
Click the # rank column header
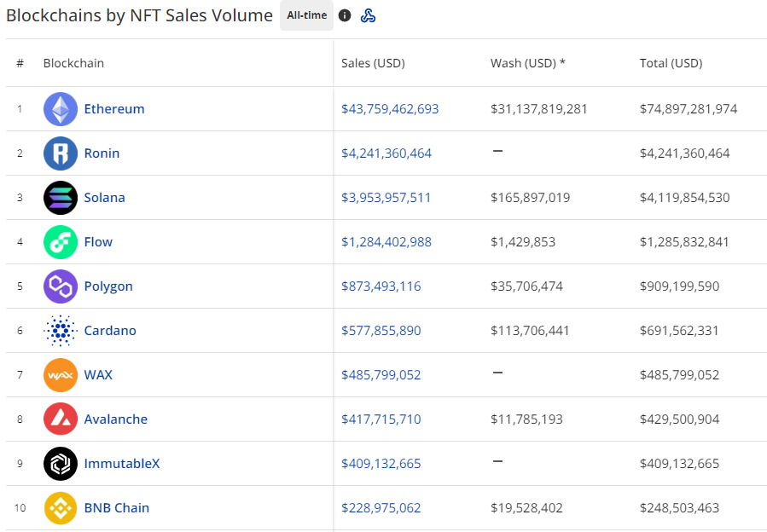click(x=20, y=63)
